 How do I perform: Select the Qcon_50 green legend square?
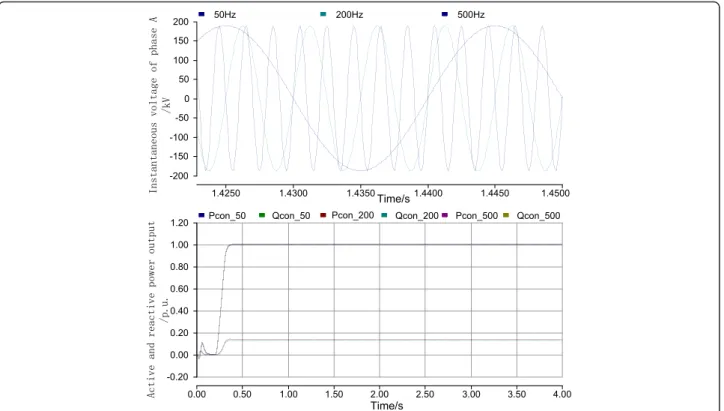(262, 215)
